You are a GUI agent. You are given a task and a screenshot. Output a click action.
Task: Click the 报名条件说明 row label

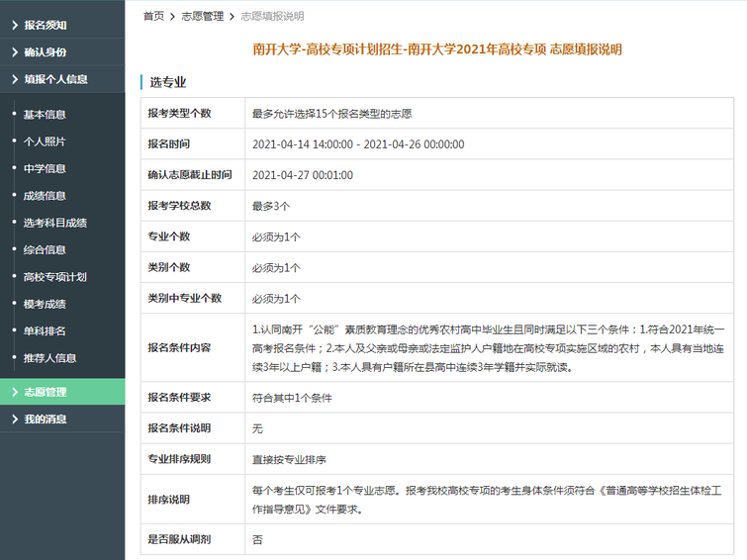(x=179, y=428)
